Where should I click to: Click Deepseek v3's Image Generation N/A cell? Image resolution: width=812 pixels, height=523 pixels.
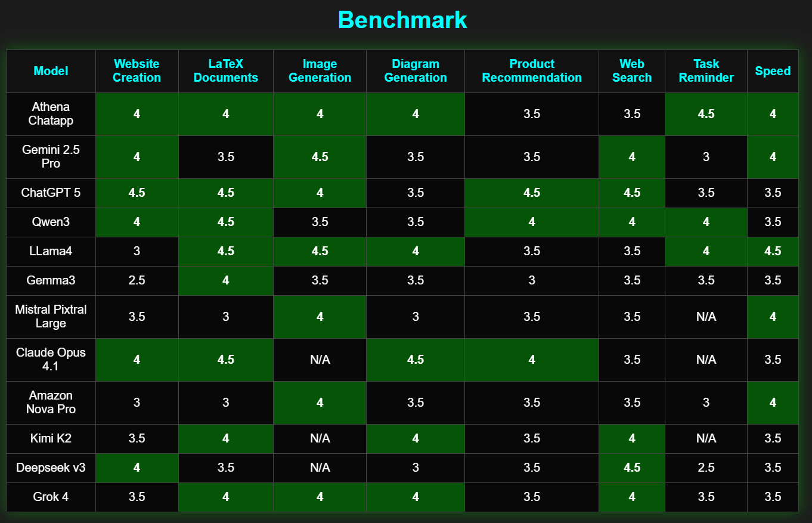point(320,468)
